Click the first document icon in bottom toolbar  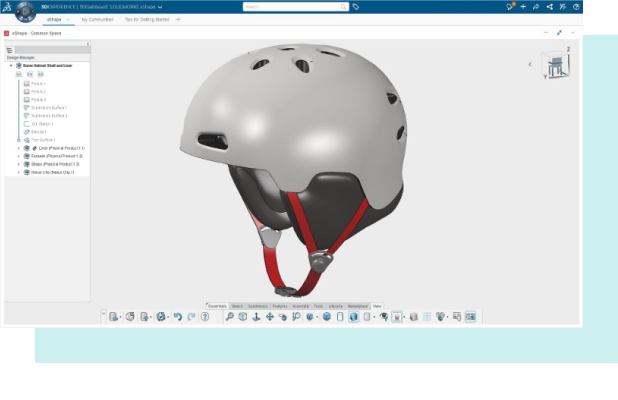[x=114, y=316]
